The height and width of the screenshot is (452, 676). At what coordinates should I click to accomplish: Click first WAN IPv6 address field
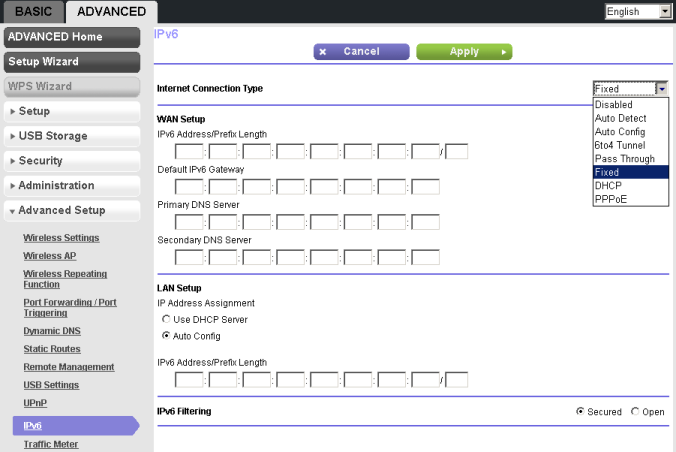189,152
